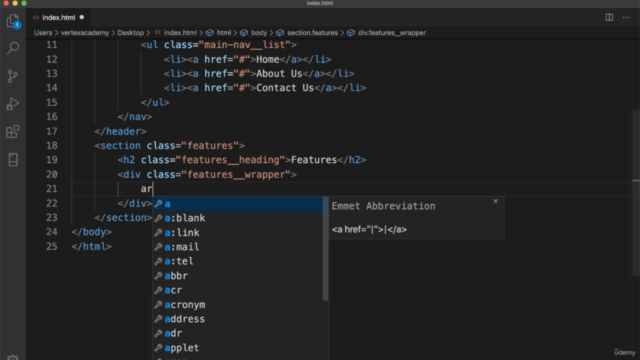The height and width of the screenshot is (360, 640).
Task: Click line number 11 in the gutter
Action: tap(51, 45)
